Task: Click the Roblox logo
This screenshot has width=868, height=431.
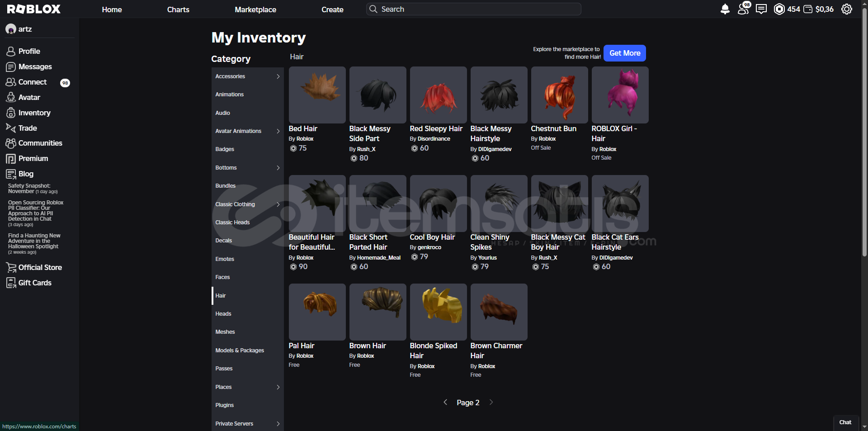Action: pyautogui.click(x=34, y=9)
